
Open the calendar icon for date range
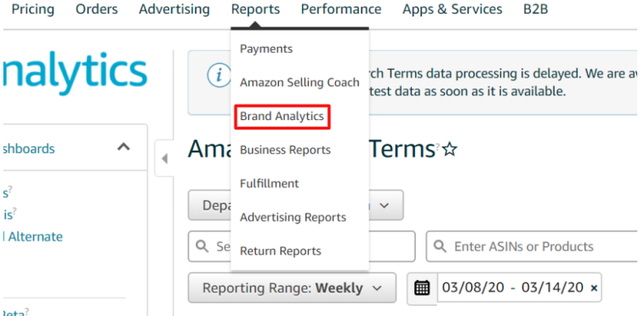pos(422,288)
